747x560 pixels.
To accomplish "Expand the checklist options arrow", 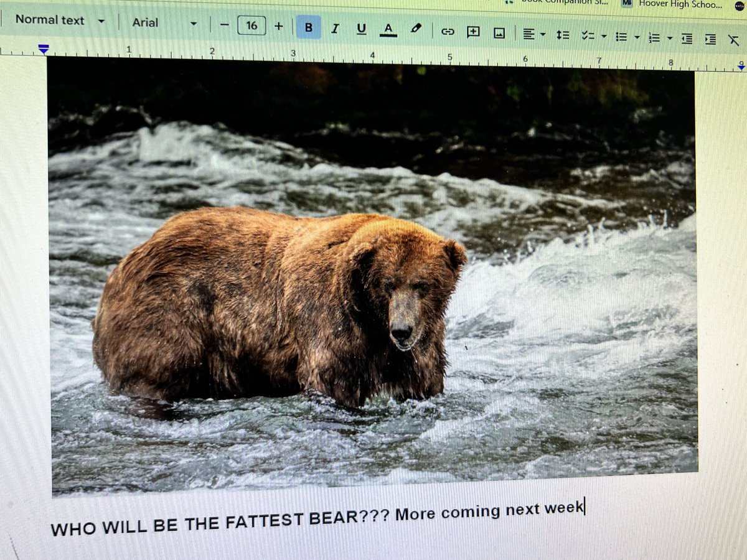I will click(603, 36).
